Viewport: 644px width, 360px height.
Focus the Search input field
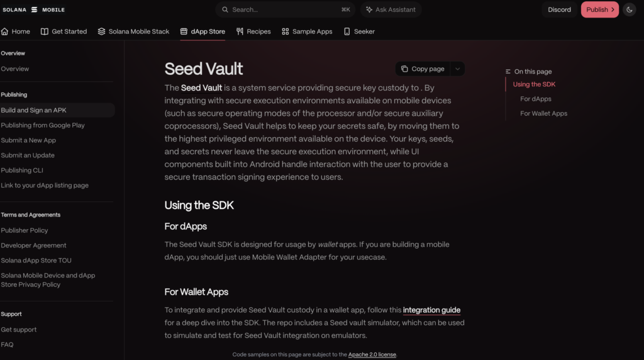pyautogui.click(x=285, y=9)
